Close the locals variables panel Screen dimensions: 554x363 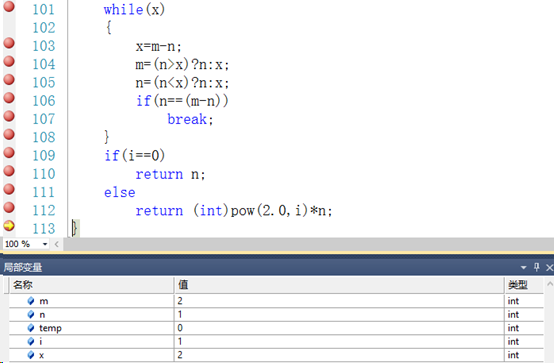point(549,268)
